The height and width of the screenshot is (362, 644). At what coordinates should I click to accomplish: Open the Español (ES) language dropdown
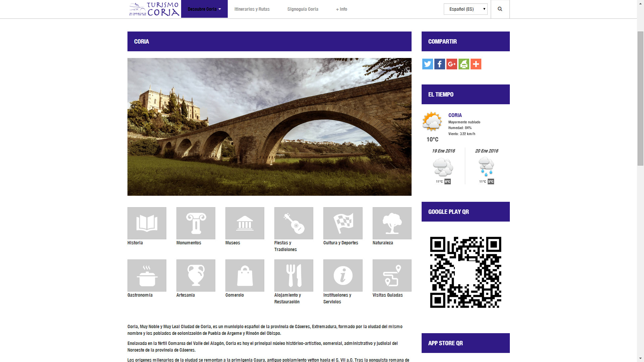coord(465,9)
